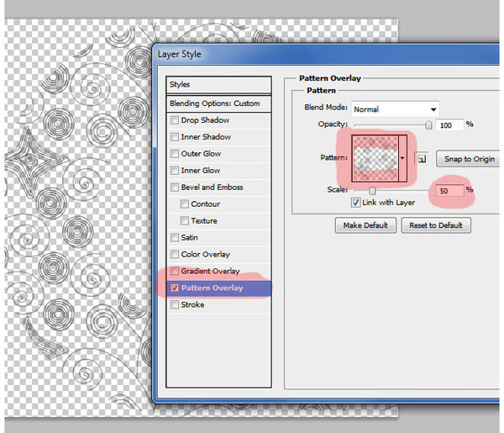
Task: Select the Styles panel entry
Action: 218,85
